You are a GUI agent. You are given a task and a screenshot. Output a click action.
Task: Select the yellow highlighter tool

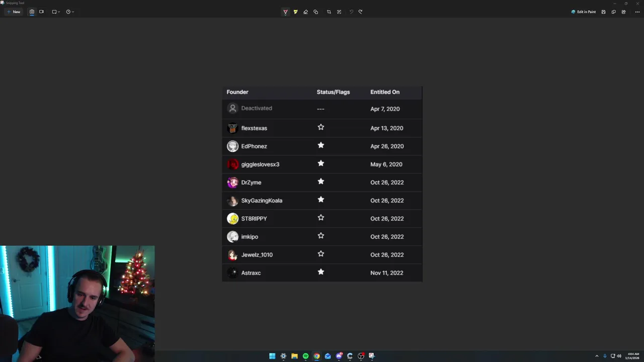[x=295, y=12]
